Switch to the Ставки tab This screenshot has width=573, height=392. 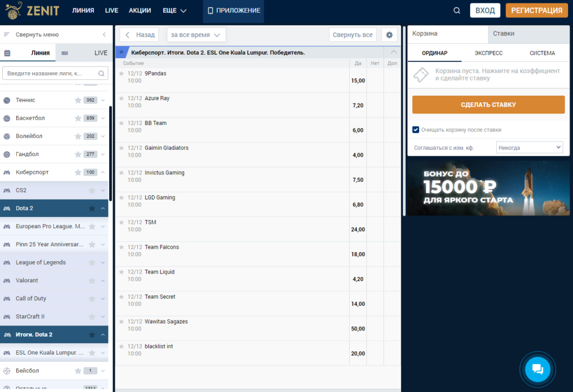528,34
